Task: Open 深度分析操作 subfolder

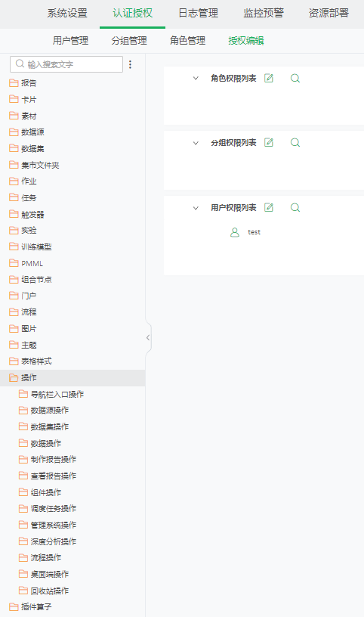Action: point(54,542)
